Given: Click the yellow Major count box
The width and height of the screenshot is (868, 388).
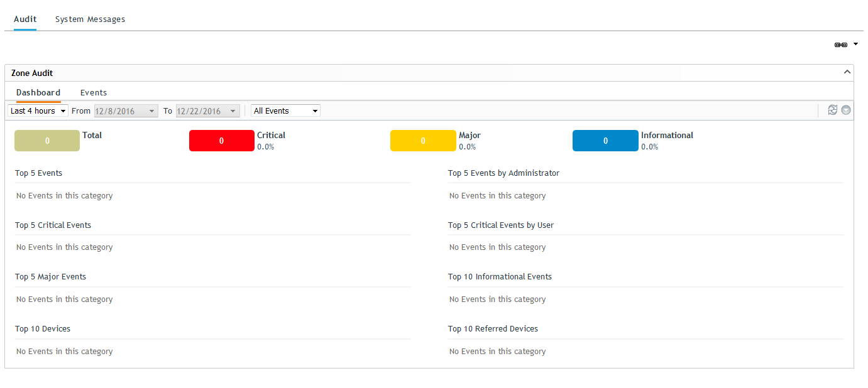Looking at the screenshot, I should [423, 141].
